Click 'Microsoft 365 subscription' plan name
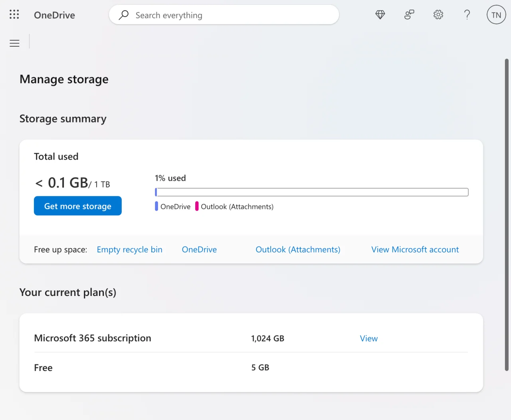Viewport: 511px width, 420px height. pos(93,338)
